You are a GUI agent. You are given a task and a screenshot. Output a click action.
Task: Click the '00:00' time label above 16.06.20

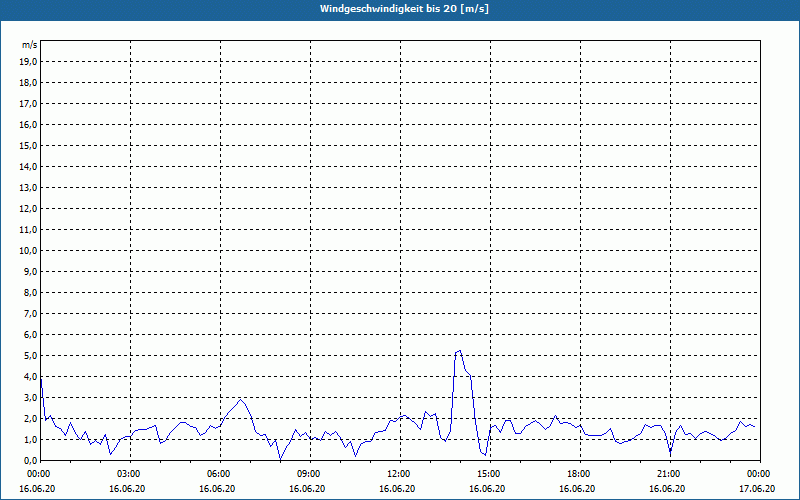pos(37,474)
